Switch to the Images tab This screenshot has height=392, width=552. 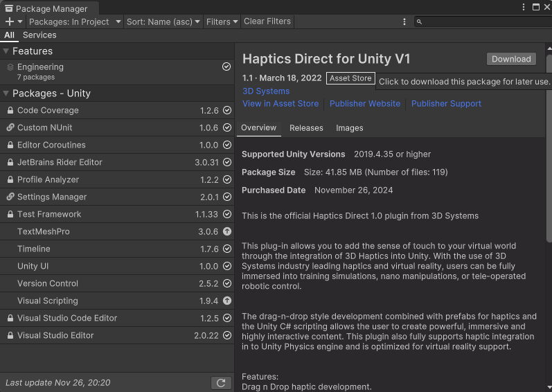(350, 128)
